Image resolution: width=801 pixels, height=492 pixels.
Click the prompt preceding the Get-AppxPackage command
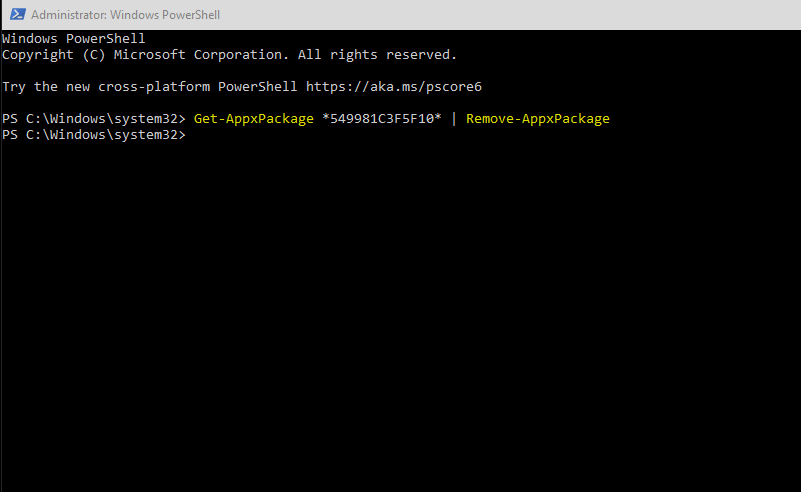(x=94, y=119)
